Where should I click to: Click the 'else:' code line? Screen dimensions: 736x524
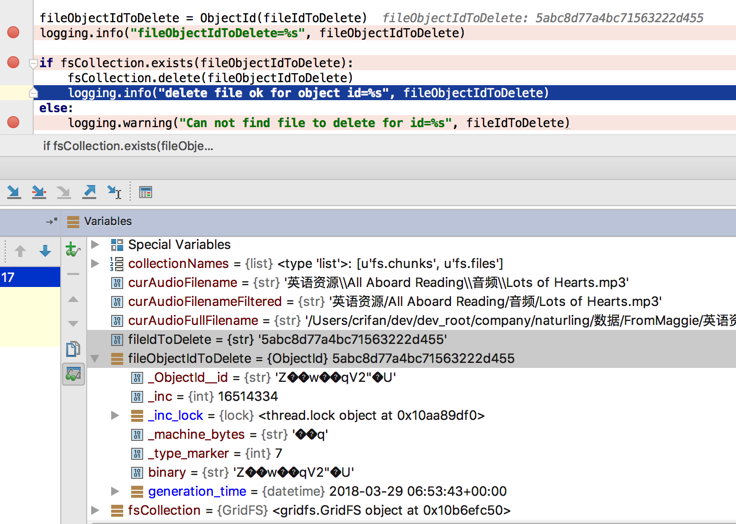[x=56, y=108]
